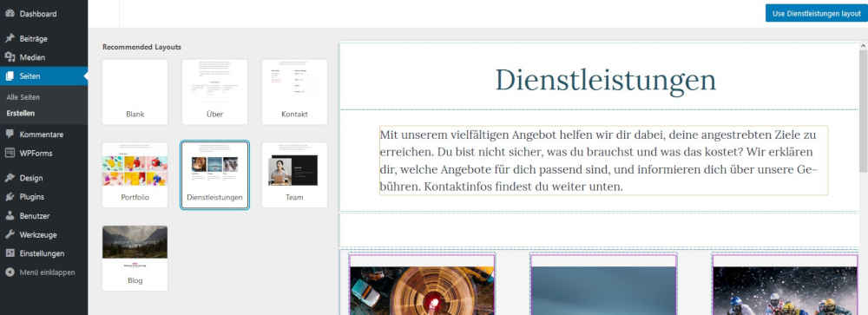Pick the Portfolio layout thumbnail
The height and width of the screenshot is (315, 868).
click(x=135, y=175)
